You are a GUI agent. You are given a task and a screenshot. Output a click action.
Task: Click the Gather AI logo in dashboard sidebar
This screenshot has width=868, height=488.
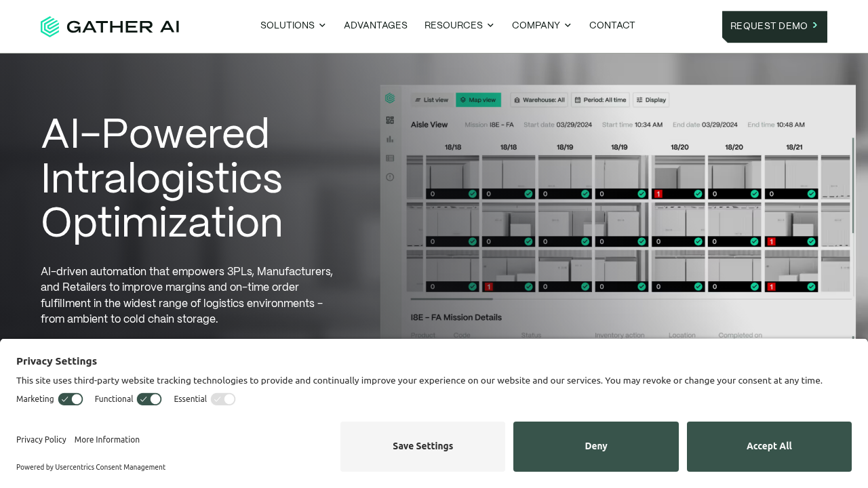(389, 98)
